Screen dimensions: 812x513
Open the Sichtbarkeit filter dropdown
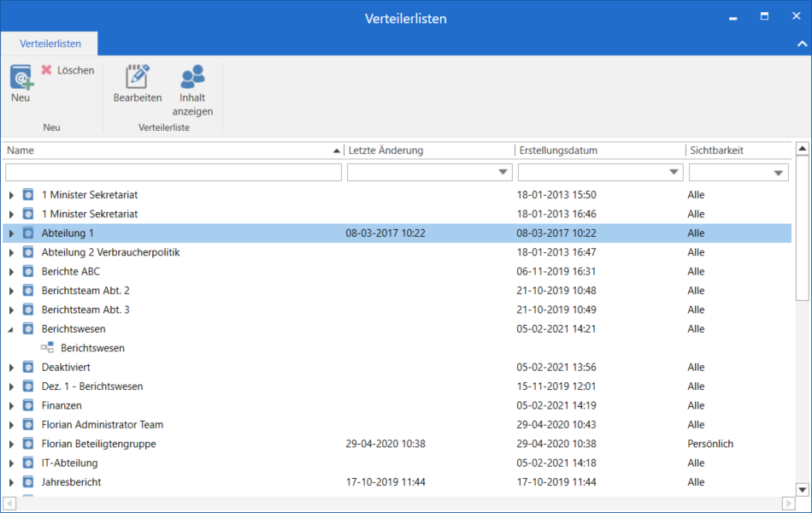(x=779, y=173)
